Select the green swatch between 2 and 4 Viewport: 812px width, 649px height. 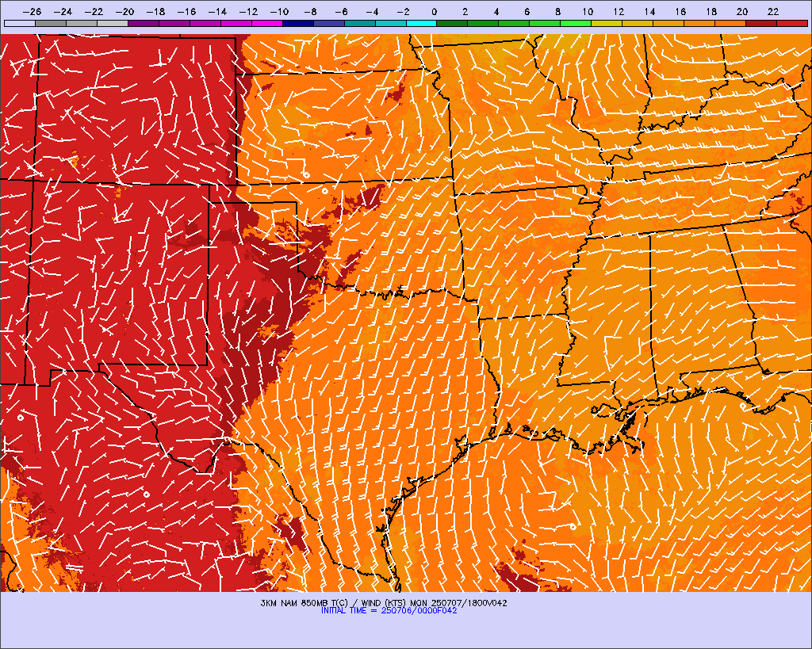click(x=483, y=23)
